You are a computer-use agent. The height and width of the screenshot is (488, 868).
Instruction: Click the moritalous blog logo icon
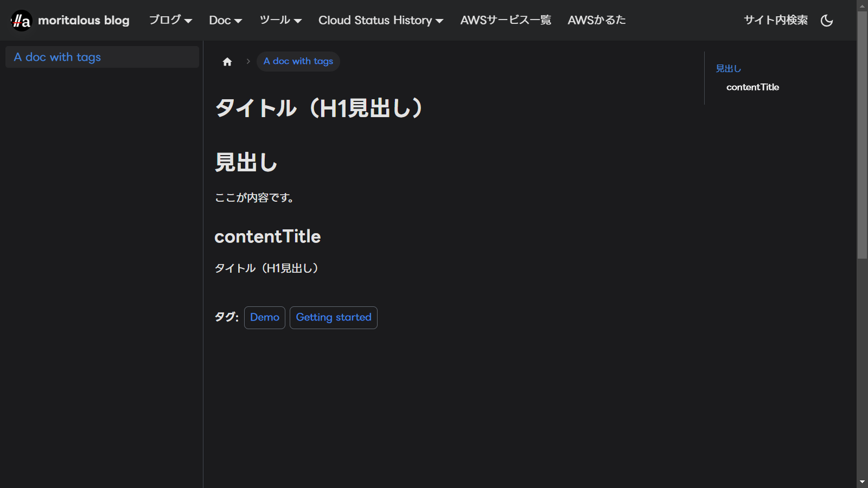tap(21, 21)
